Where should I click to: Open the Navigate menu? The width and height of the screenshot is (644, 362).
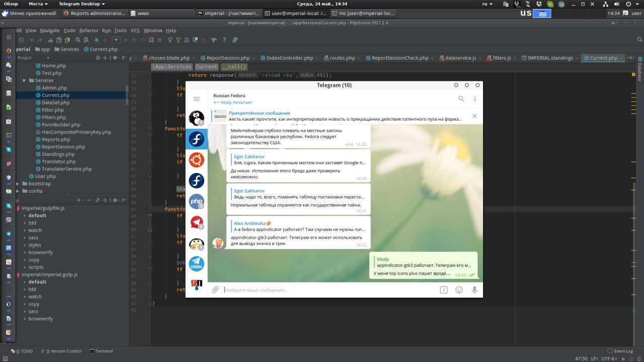point(50,30)
